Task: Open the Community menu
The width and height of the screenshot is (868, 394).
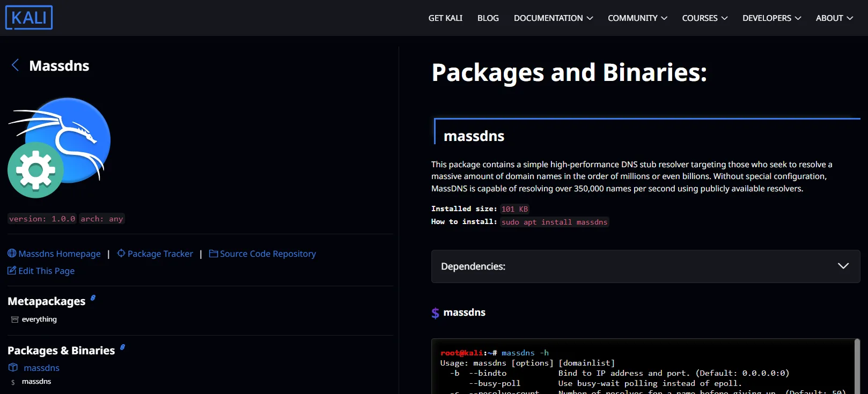Action: tap(637, 18)
